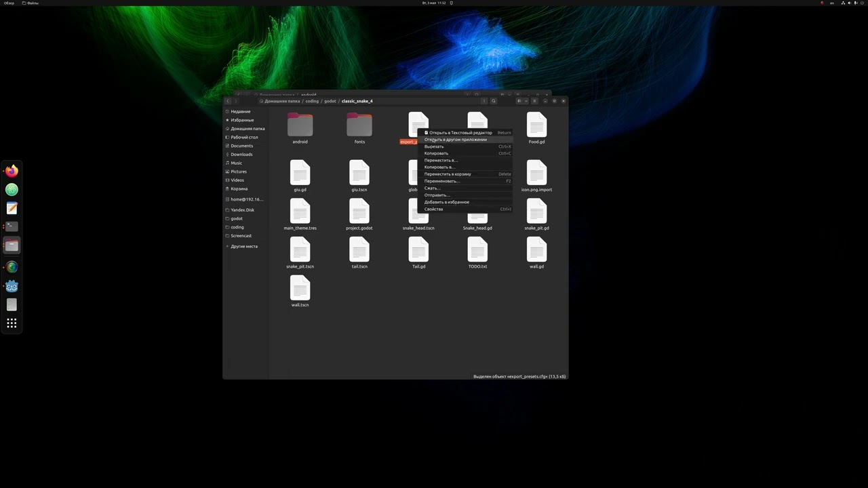Image resolution: width=868 pixels, height=488 pixels.
Task: Choose 'Вырезать' in context menu
Action: point(465,146)
